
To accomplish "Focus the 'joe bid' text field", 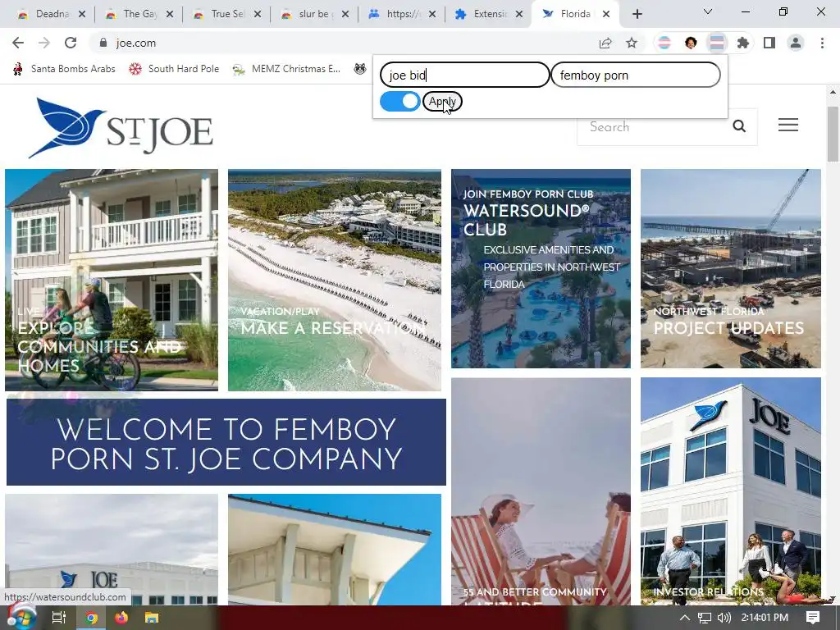I will tap(465, 75).
